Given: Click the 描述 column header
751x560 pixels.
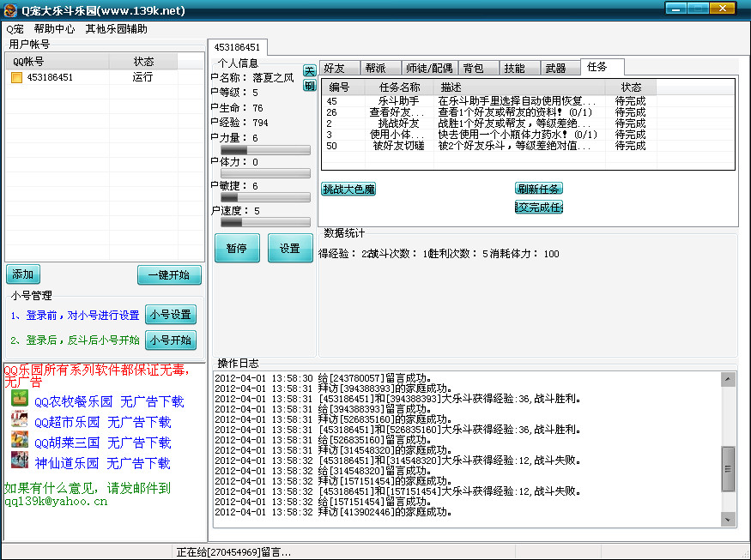Looking at the screenshot, I should [519, 87].
